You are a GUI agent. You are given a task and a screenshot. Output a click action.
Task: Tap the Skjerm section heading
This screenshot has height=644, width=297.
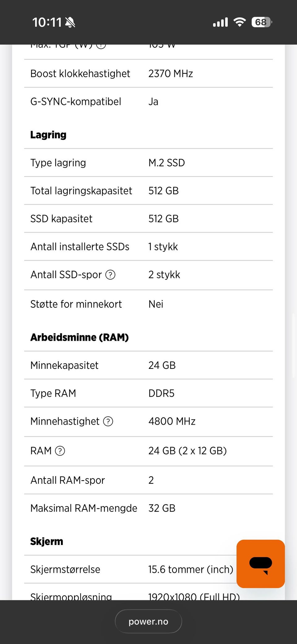click(47, 541)
